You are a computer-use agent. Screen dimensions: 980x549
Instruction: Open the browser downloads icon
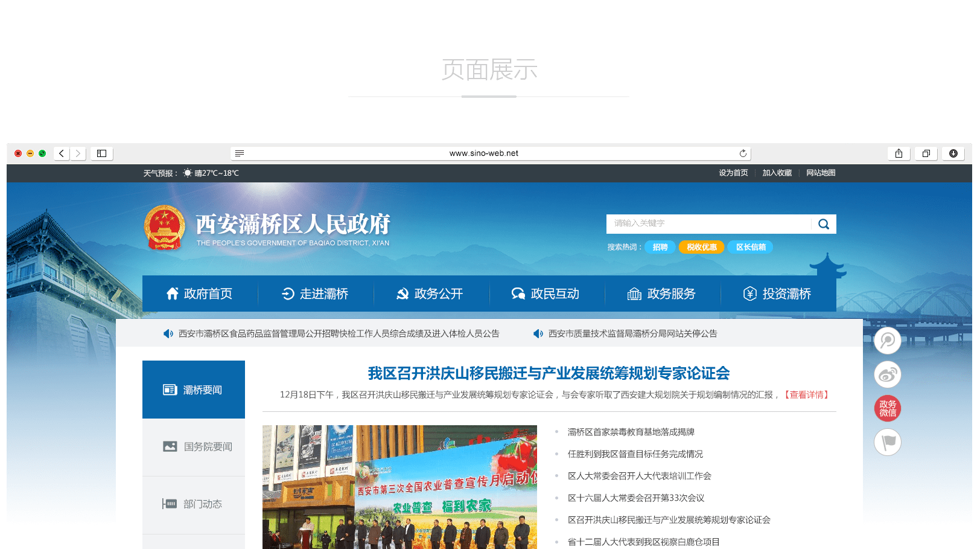tap(953, 153)
